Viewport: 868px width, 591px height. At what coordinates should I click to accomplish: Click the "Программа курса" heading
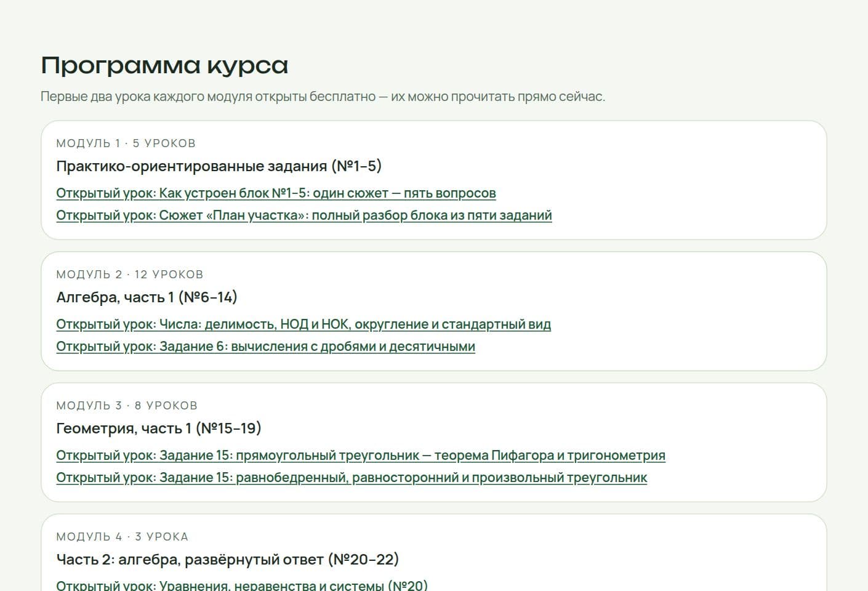[164, 65]
